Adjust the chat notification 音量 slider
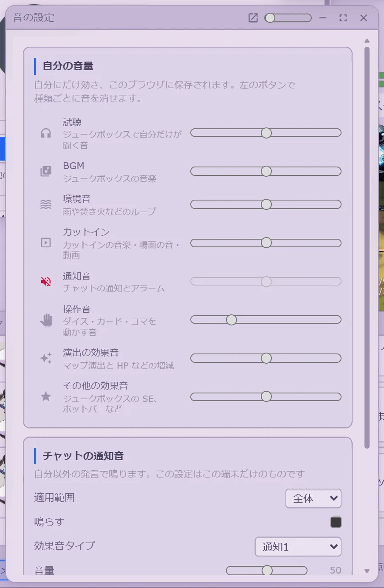Image resolution: width=384 pixels, height=588 pixels. tap(267, 570)
